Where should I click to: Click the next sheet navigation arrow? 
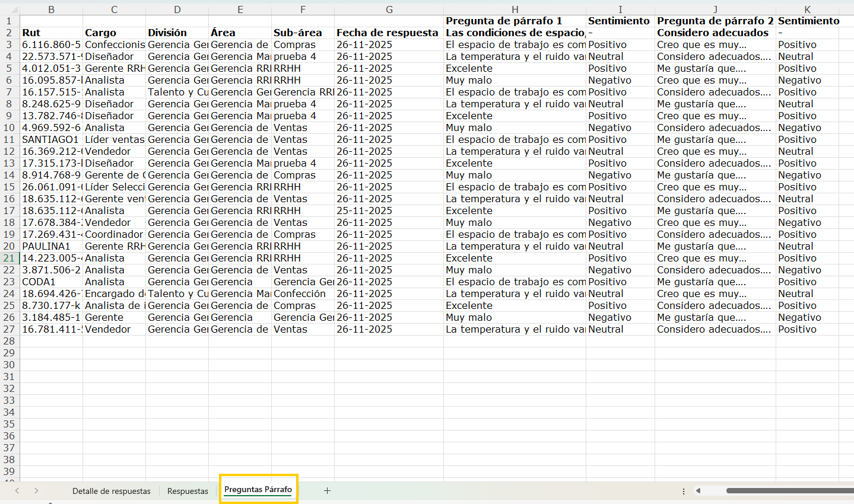36,490
